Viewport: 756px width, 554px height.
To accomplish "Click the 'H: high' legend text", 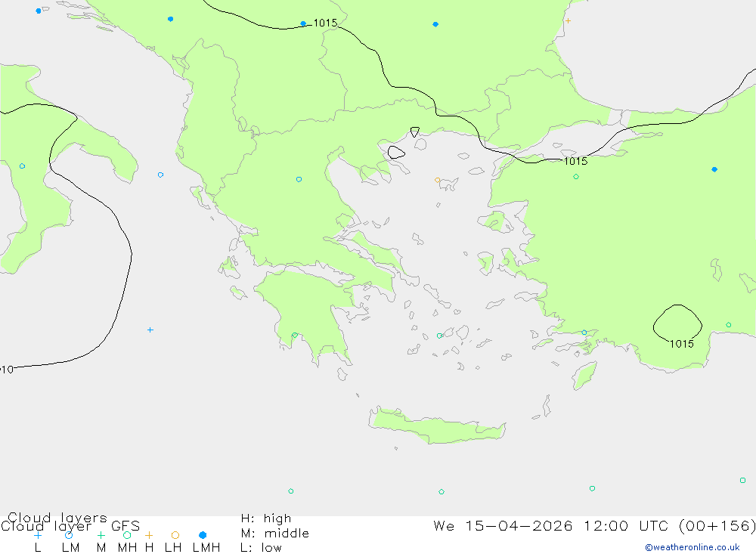I will [266, 518].
